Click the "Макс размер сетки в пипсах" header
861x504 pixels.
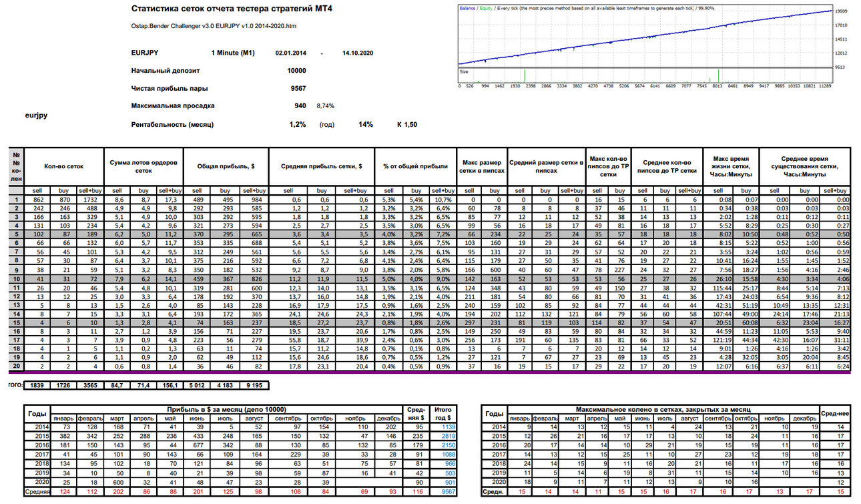481,167
